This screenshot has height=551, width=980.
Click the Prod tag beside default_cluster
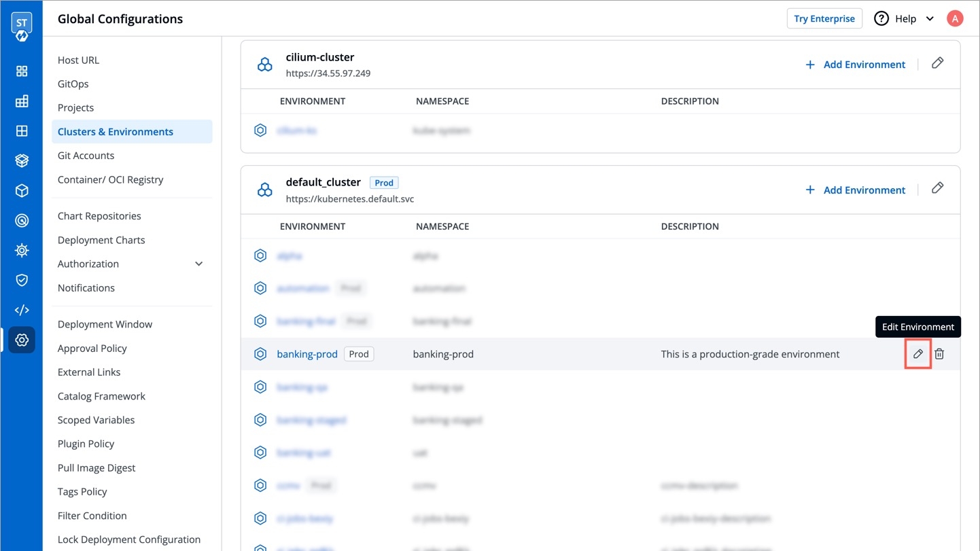pos(384,183)
